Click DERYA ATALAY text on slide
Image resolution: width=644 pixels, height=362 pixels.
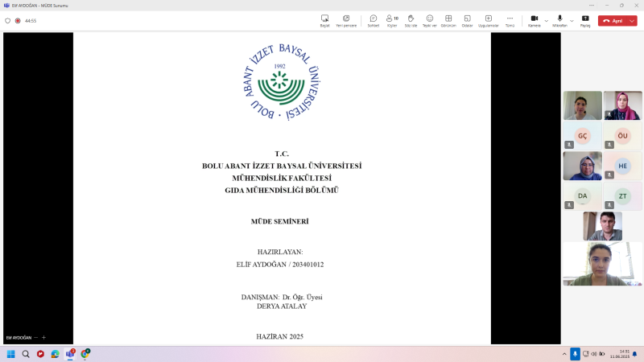click(282, 306)
